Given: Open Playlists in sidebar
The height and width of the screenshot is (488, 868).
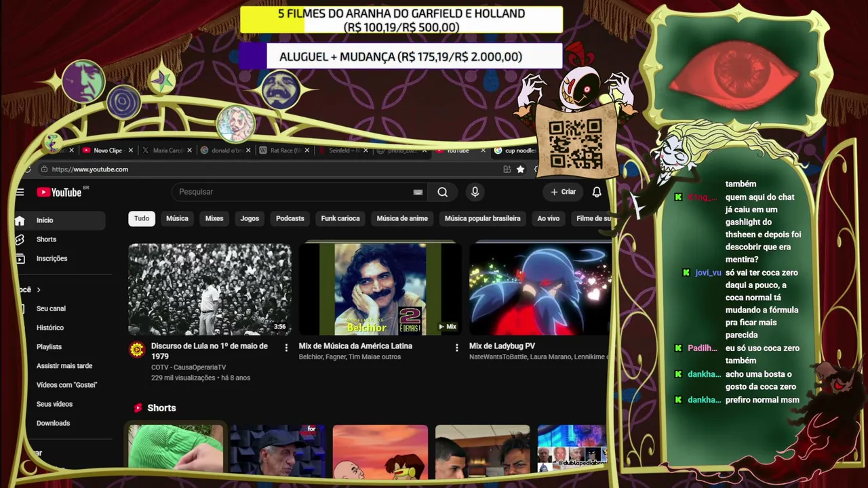Looking at the screenshot, I should tap(49, 347).
